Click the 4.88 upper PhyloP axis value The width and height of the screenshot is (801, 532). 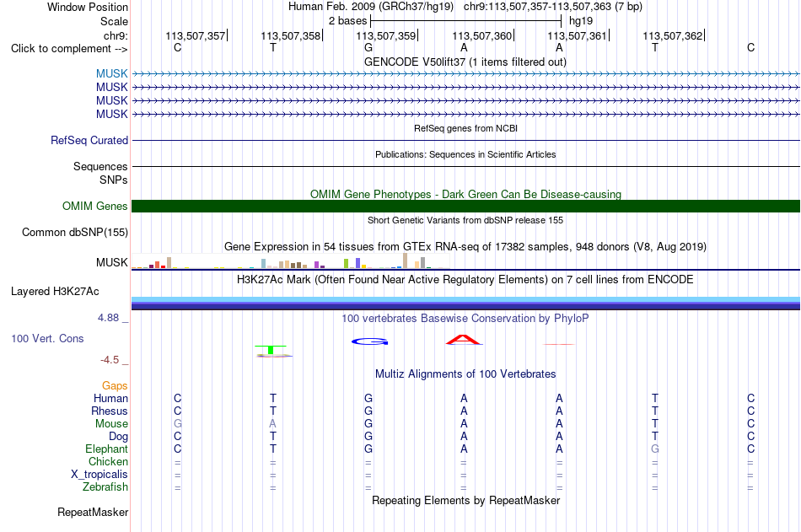[x=108, y=318]
